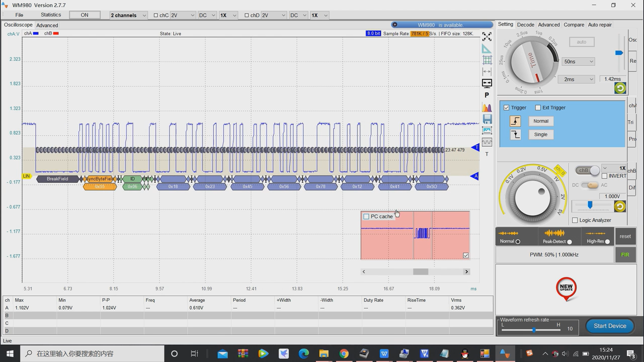644x362 pixels.
Task: Check the PC cache checkbox
Action: point(366,217)
